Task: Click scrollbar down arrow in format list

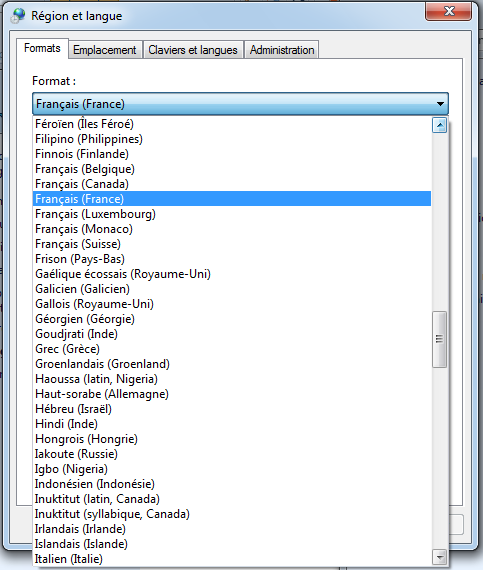Action: pos(440,557)
